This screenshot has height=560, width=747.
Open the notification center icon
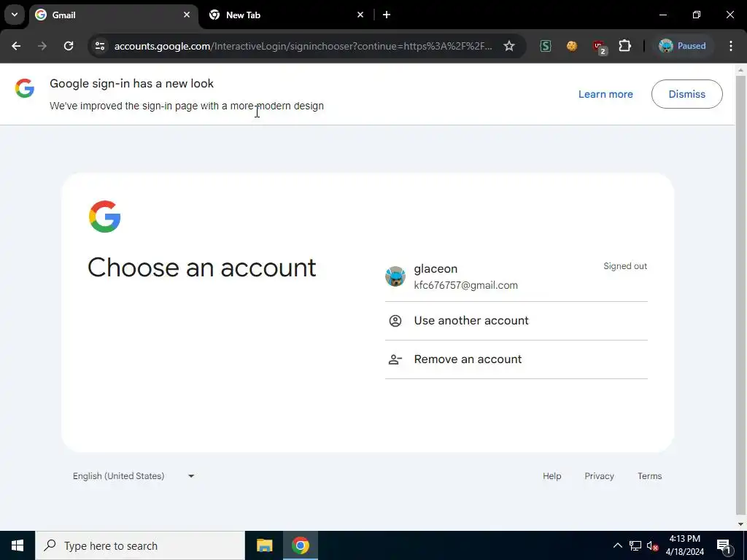tap(724, 546)
